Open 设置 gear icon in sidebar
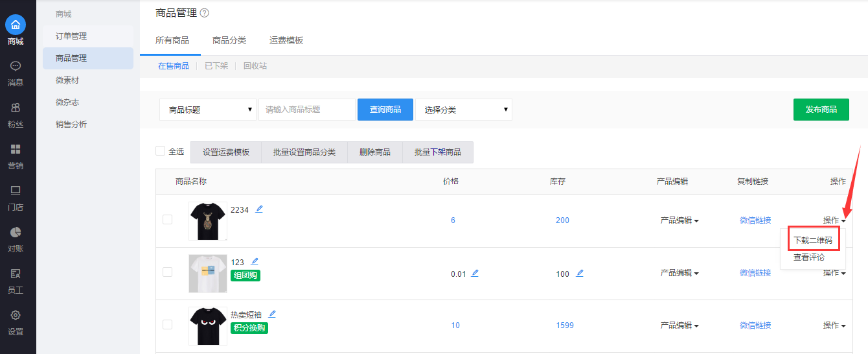The image size is (868, 354). point(16,315)
